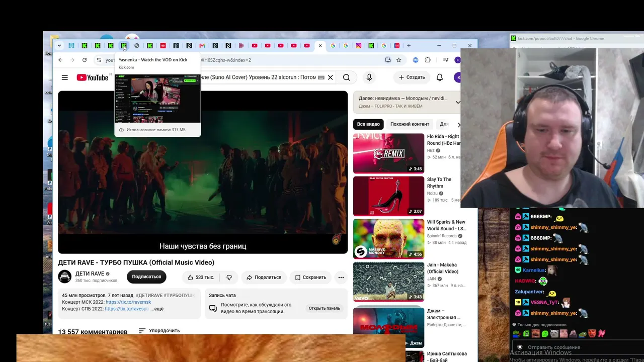
Task: Open YouTube notifications bell
Action: pyautogui.click(x=440, y=77)
